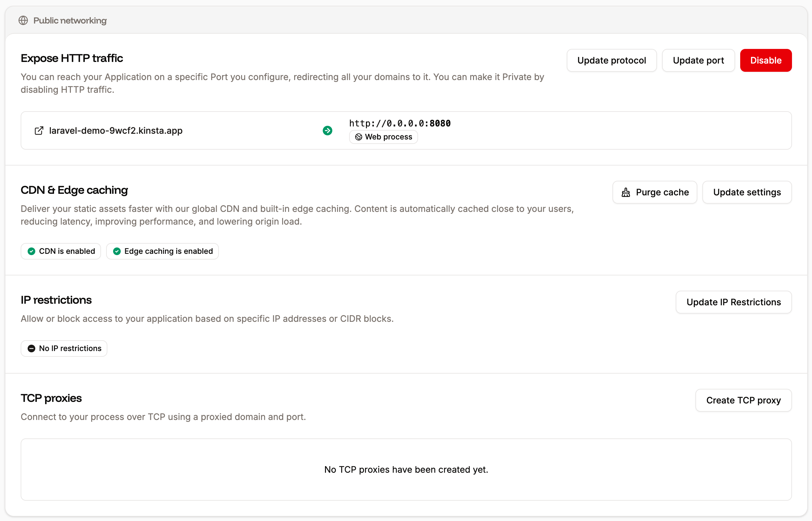Click the broom icon on Purge cache button
This screenshot has width=812, height=521.
point(626,192)
